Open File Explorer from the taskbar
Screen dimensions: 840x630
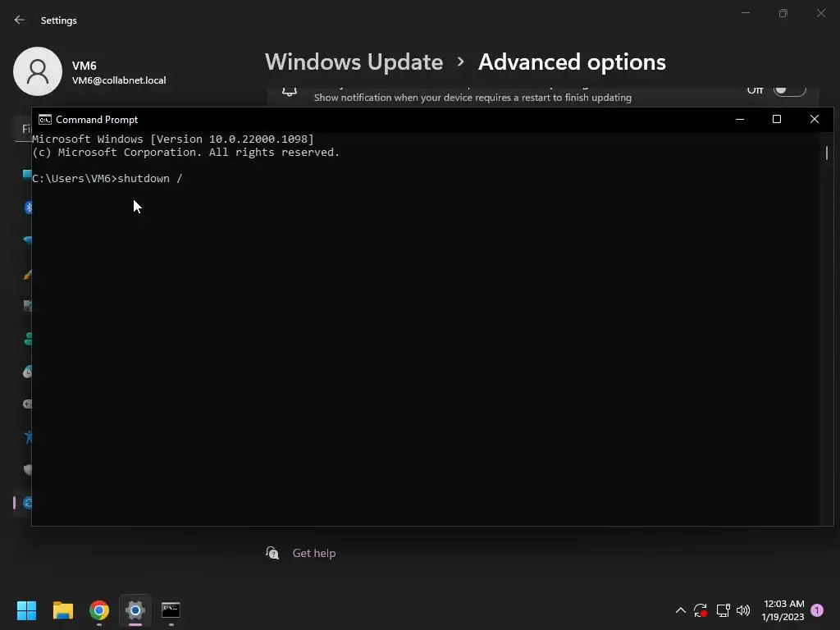click(62, 610)
